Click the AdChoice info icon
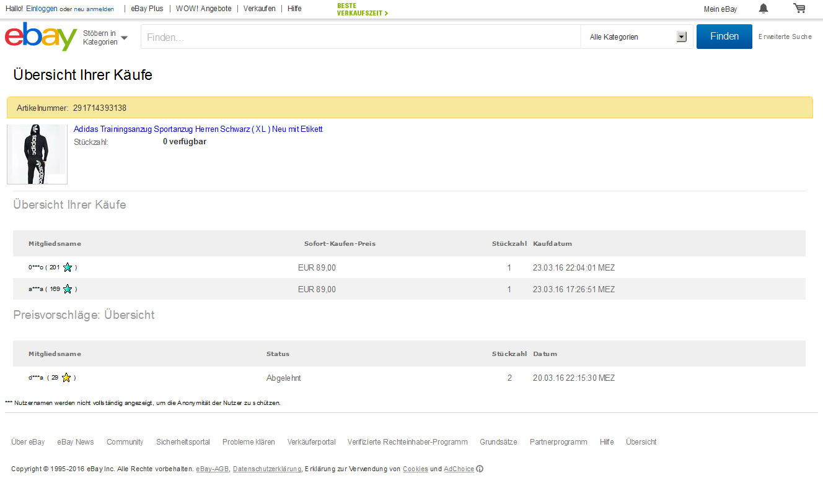This screenshot has height=504, width=823. click(480, 469)
